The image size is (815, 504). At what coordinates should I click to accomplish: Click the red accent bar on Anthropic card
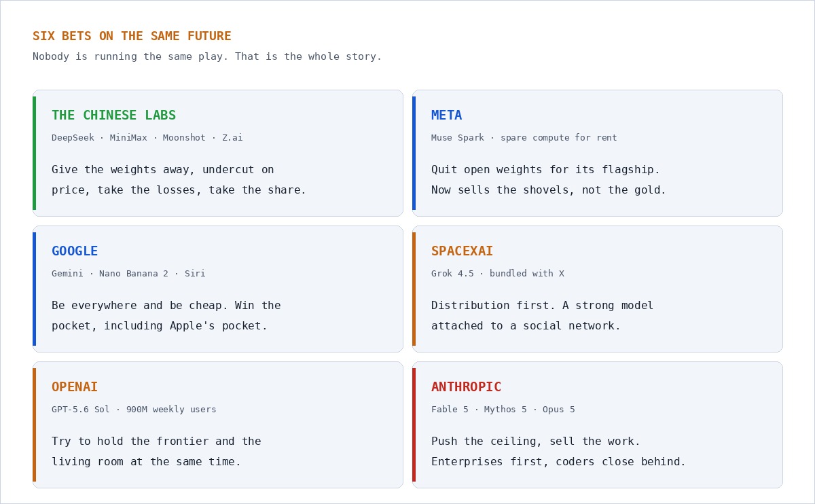414,425
